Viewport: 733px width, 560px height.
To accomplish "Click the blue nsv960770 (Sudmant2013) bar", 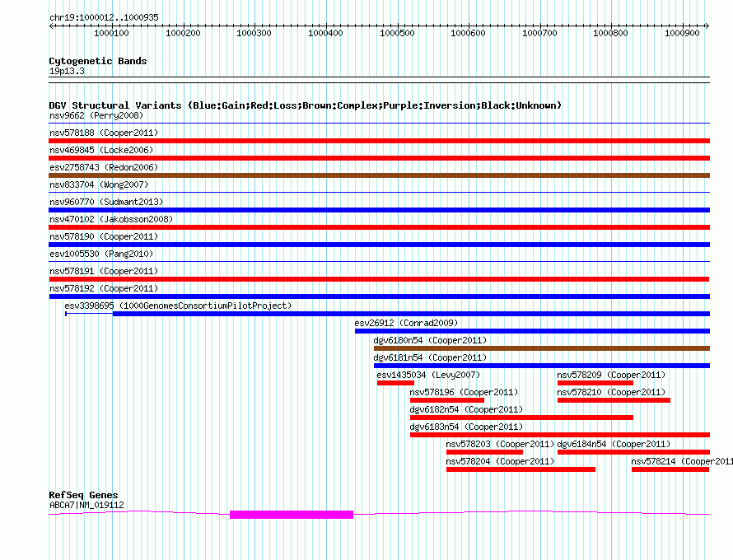I will (x=379, y=210).
